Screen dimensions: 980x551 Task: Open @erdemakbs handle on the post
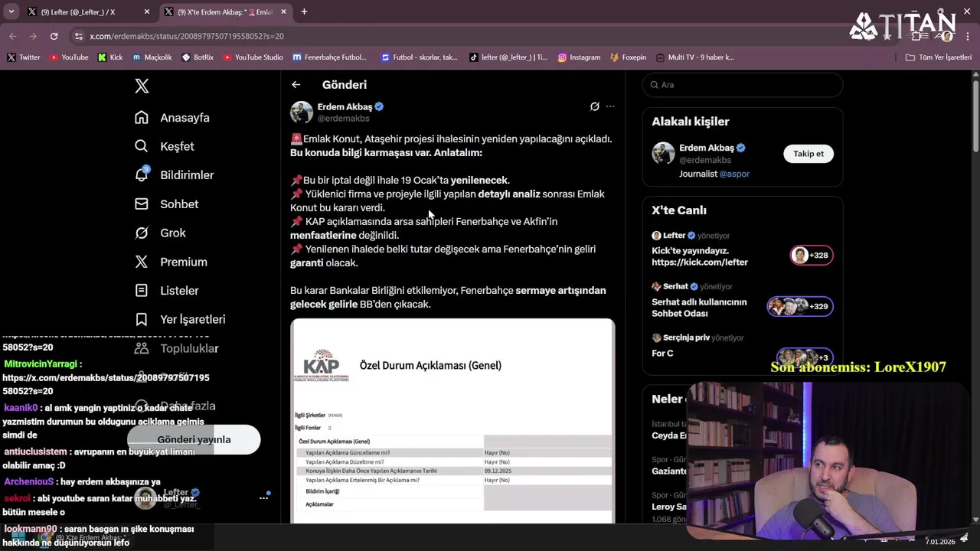tap(344, 119)
